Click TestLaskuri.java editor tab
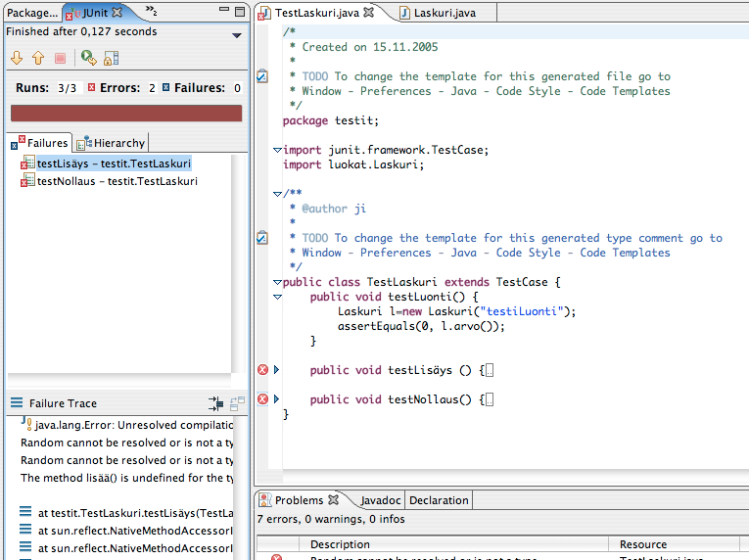The height and width of the screenshot is (560, 749). [316, 13]
